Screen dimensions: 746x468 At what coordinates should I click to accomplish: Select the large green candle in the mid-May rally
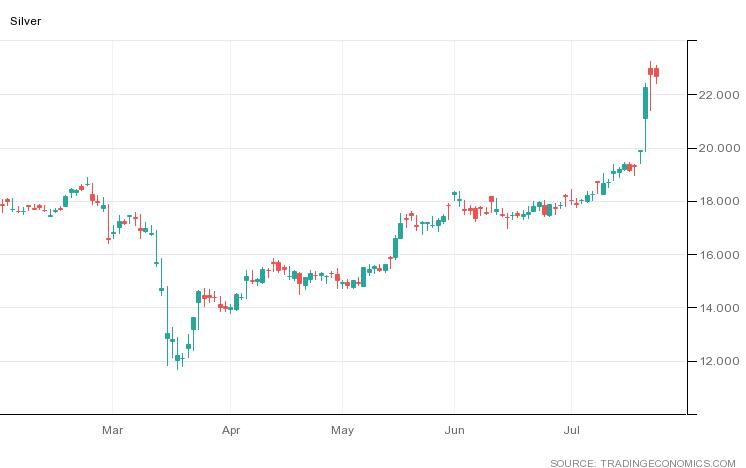coord(400,230)
